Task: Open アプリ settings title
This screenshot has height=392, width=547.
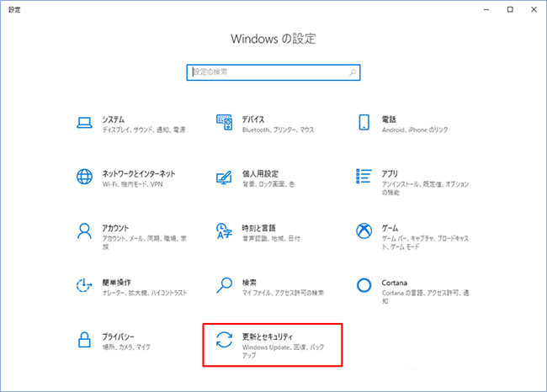Action: click(390, 173)
